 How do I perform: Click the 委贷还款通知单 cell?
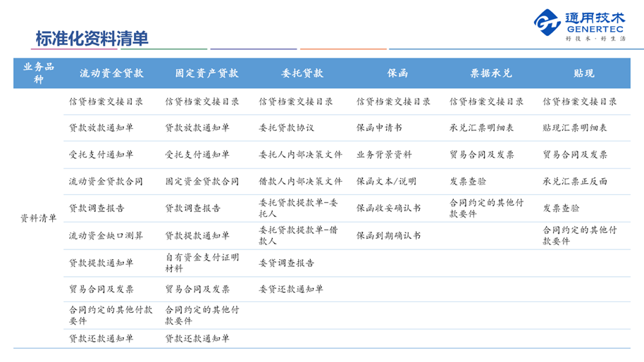291,289
